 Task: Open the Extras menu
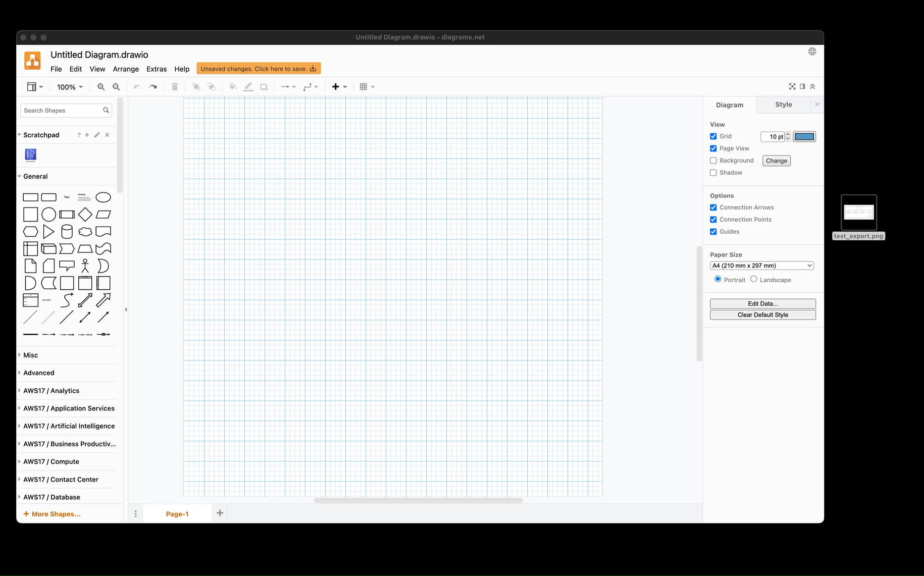pos(157,69)
